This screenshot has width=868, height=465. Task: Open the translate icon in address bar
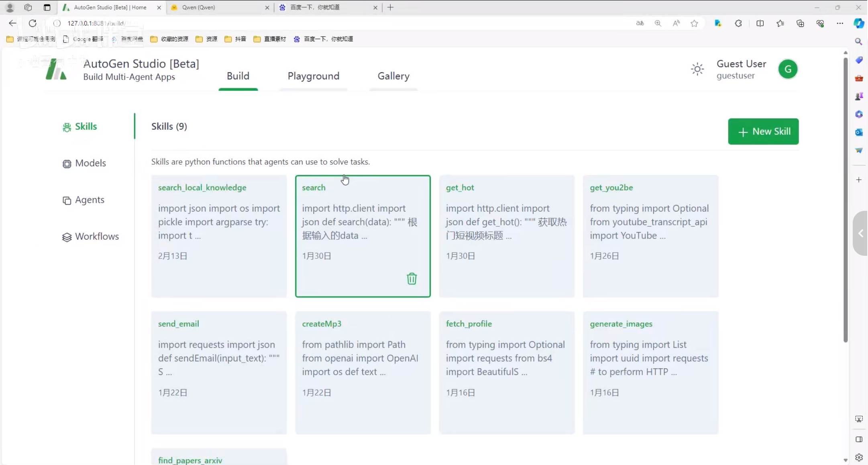pos(640,23)
